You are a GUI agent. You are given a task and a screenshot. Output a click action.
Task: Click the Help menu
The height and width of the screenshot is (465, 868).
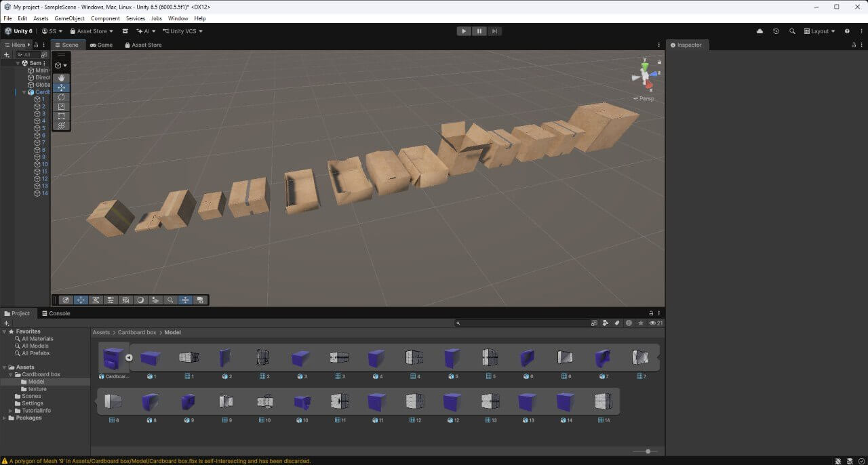(200, 18)
